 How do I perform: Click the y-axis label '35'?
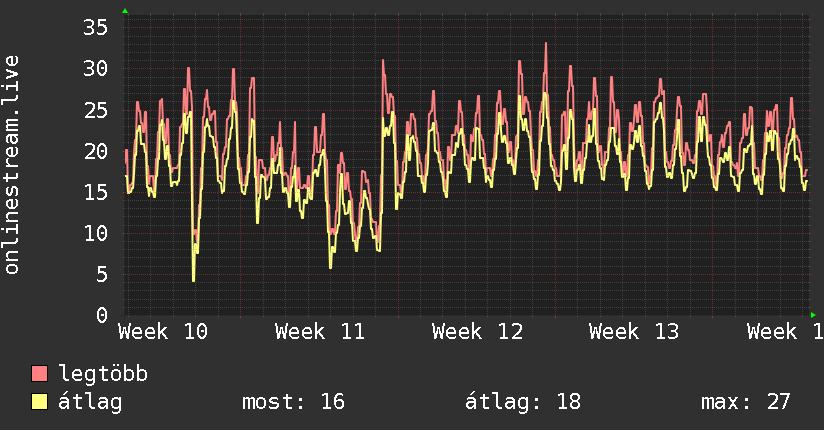click(96, 27)
